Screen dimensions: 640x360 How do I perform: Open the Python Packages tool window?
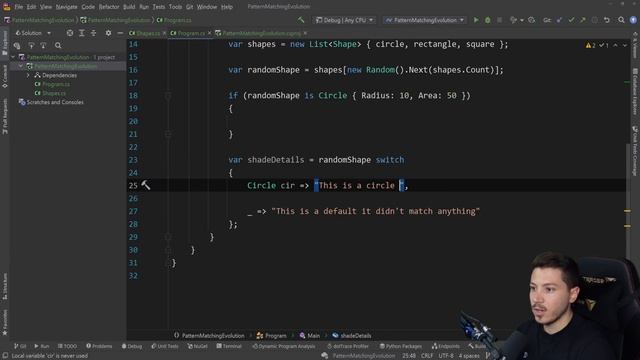point(400,346)
